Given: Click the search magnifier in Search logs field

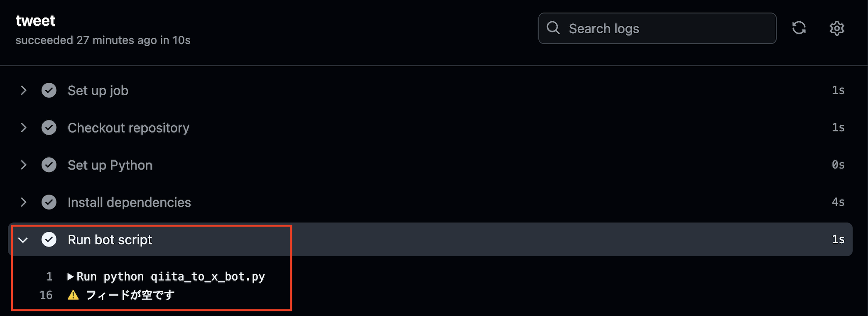Looking at the screenshot, I should 553,28.
